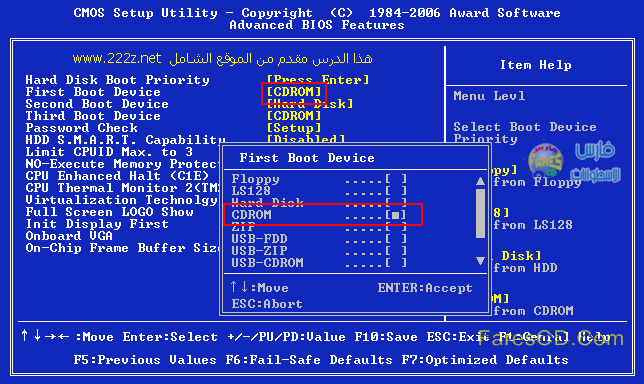644x384 pixels.
Task: Click the Move hint in popup
Action: point(260,287)
